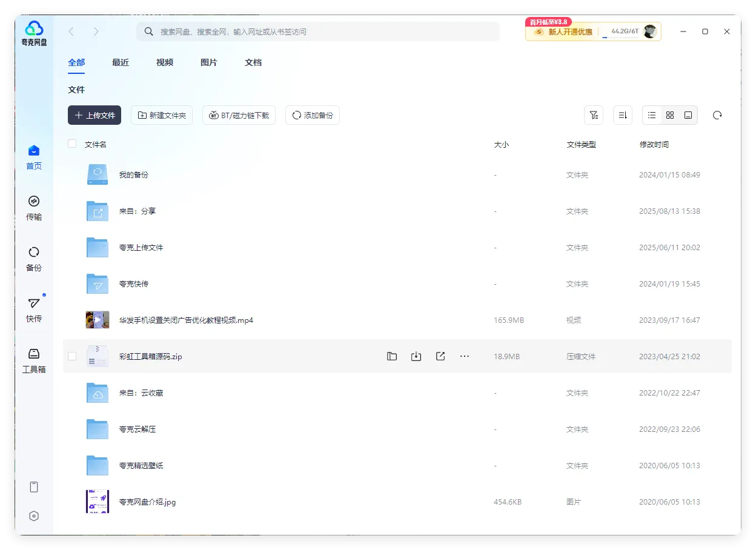Open 快传 in the sidebar
This screenshot has width=756, height=550.
click(x=34, y=311)
